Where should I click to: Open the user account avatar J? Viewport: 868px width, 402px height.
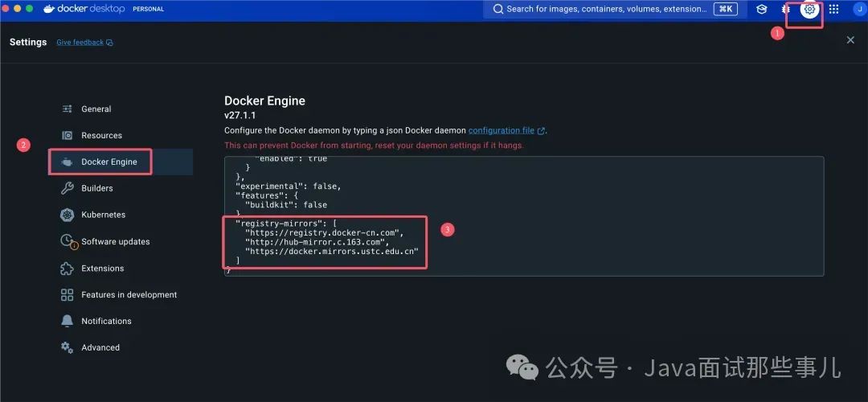click(860, 9)
